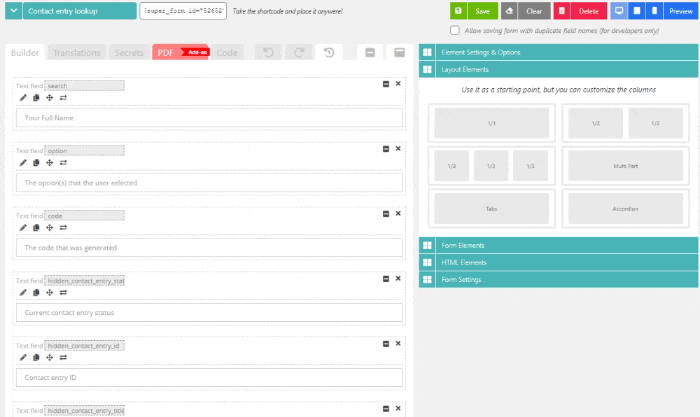Move the option text field element
The image size is (700, 417).
[x=50, y=163]
